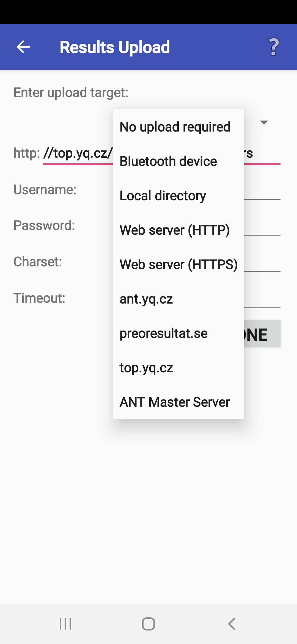This screenshot has height=644, width=297.
Task: Pick 'Web server (HTTP)' option
Action: point(178,230)
